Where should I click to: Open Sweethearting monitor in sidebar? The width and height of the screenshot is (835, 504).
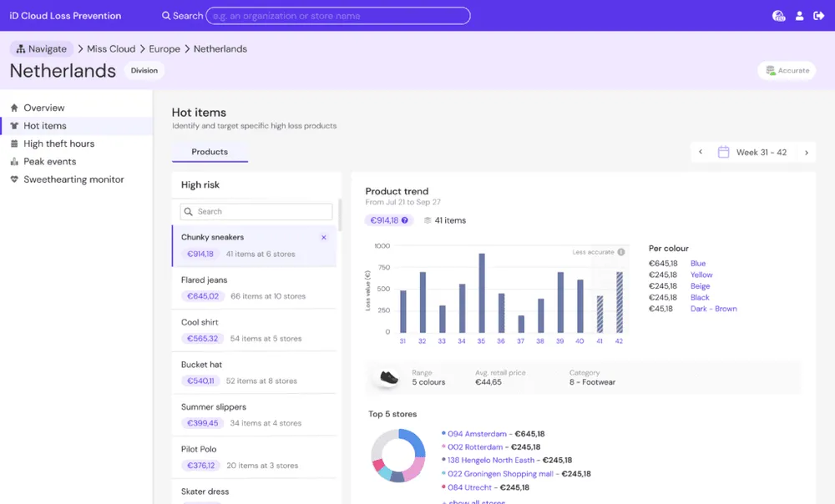pyautogui.click(x=76, y=179)
